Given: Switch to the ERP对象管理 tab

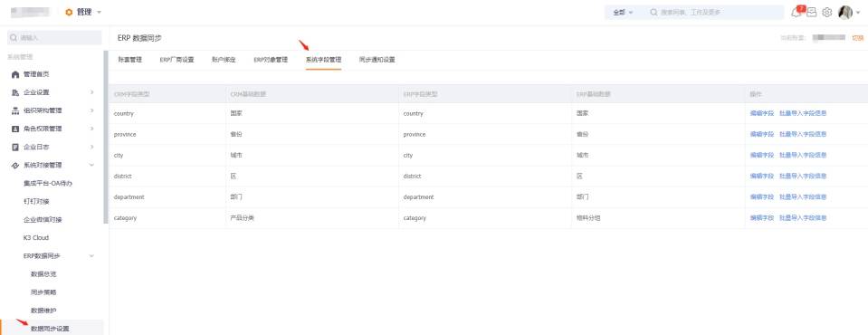Looking at the screenshot, I should point(271,60).
